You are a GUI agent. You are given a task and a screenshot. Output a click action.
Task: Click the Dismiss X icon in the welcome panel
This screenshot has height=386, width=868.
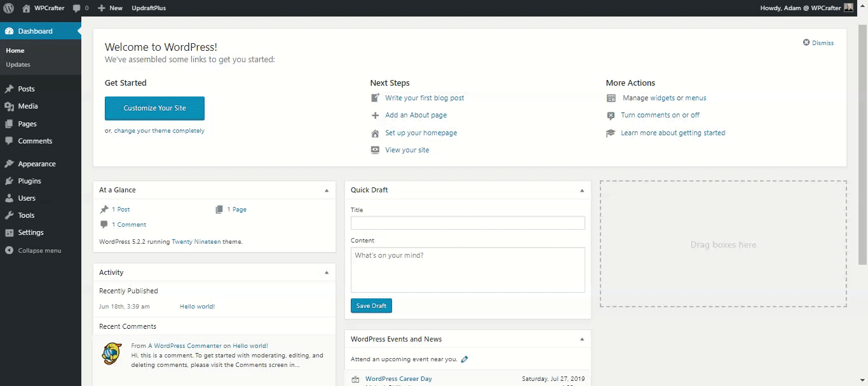click(x=806, y=43)
